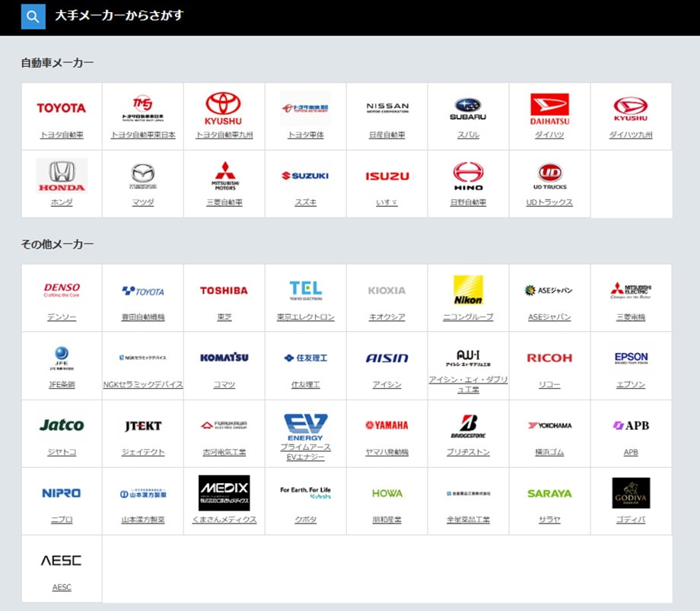Open the NGKセラミックデバイス link

[143, 384]
